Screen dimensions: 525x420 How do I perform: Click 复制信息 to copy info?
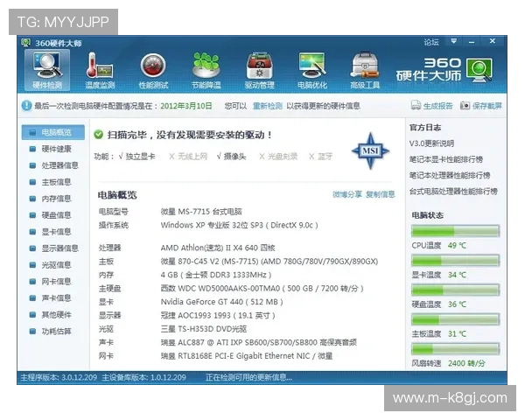pos(380,194)
